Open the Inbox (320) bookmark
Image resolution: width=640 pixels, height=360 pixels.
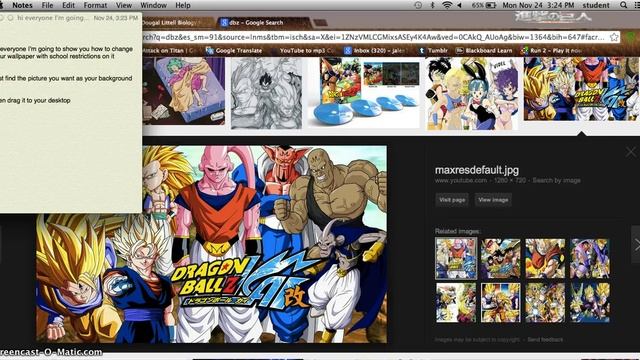(374, 51)
